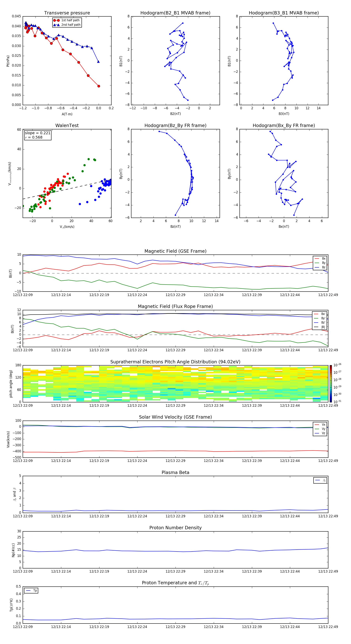
Task: Select the Bx legend entry in GSE panel
Action: pos(320,259)
